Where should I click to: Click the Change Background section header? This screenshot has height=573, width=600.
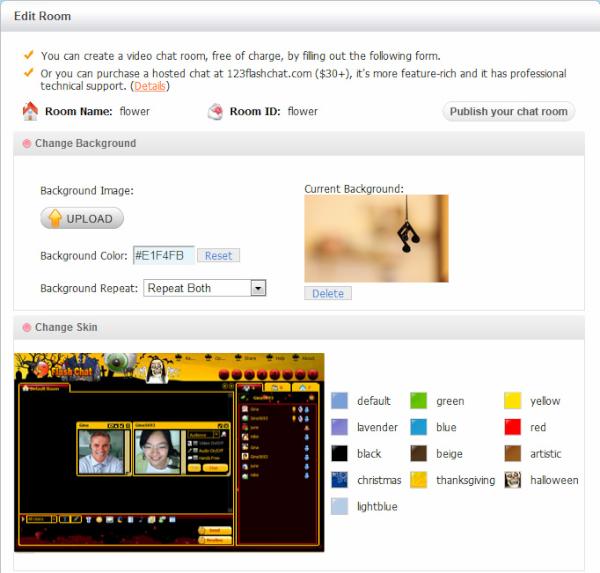tap(299, 143)
